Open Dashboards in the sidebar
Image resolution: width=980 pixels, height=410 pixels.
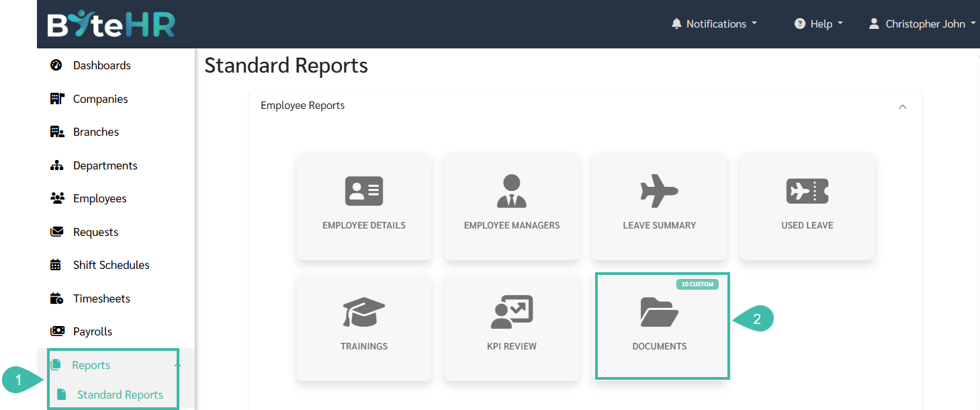pos(102,65)
